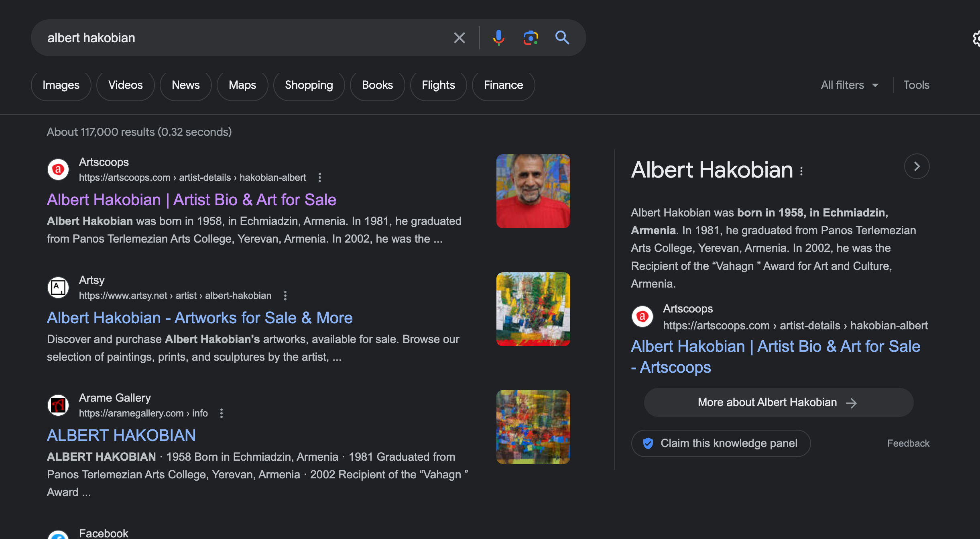
Task: Open the Artscoops link in the knowledge panel
Action: [775, 357]
